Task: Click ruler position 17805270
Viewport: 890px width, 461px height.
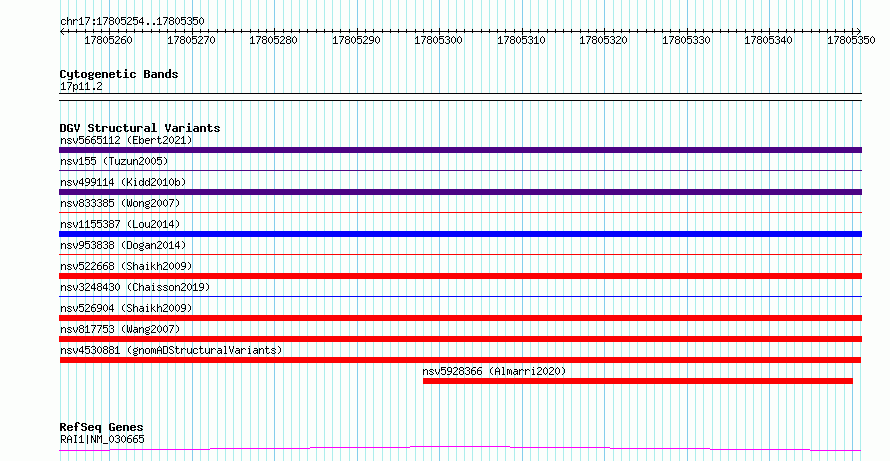Action: tap(191, 40)
